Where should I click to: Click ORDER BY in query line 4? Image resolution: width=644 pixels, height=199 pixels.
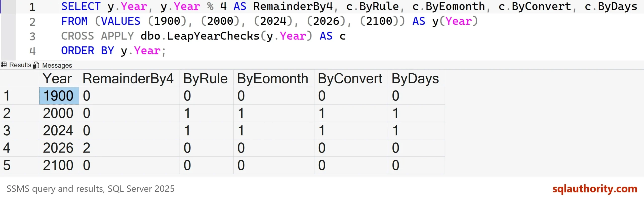(x=88, y=51)
